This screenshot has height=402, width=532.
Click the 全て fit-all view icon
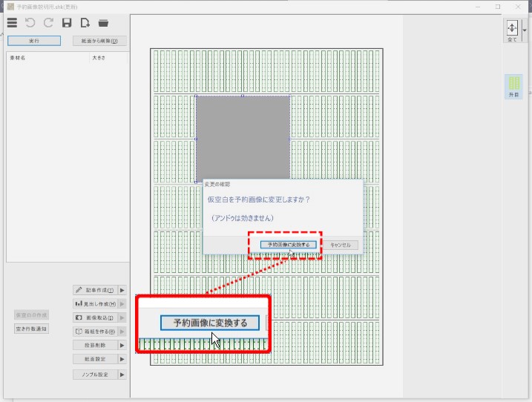511,29
